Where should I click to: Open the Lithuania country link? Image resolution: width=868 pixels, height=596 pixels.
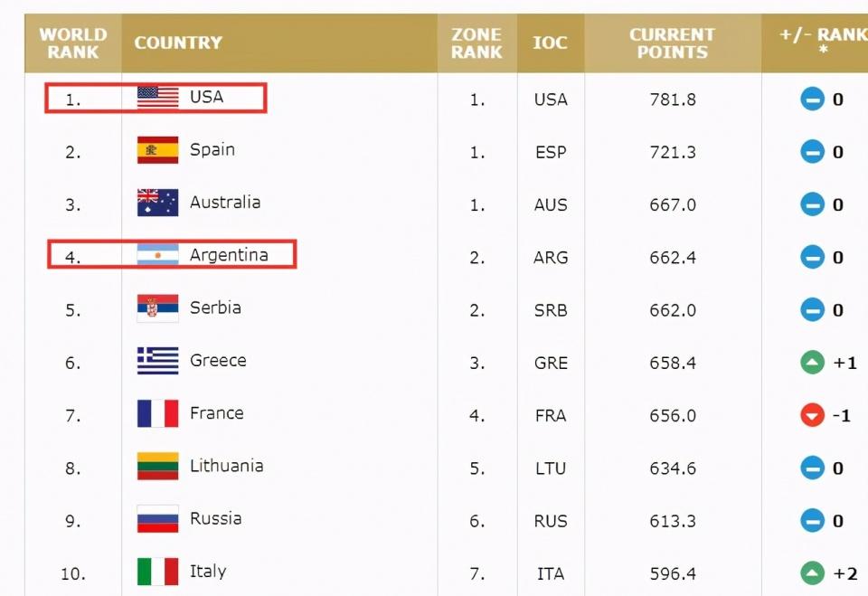pos(226,467)
